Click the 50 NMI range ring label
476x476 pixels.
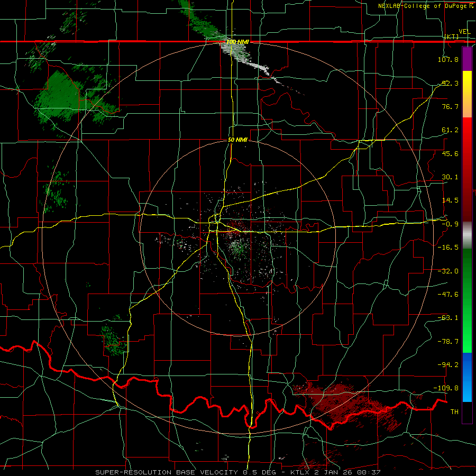(237, 140)
